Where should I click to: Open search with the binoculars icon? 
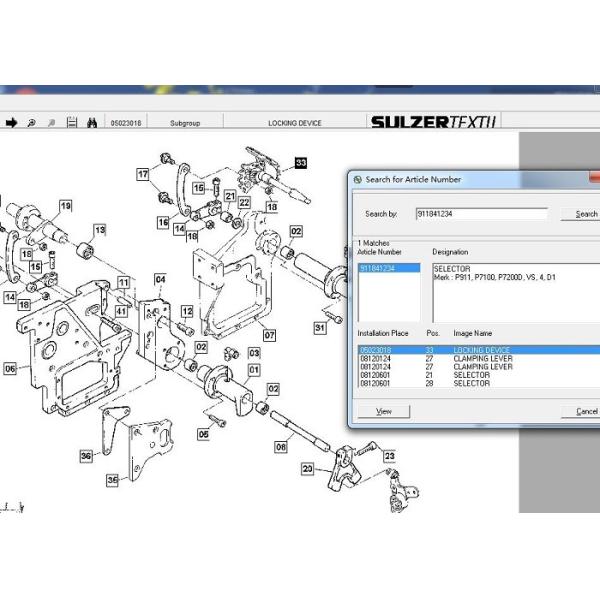pyautogui.click(x=90, y=123)
